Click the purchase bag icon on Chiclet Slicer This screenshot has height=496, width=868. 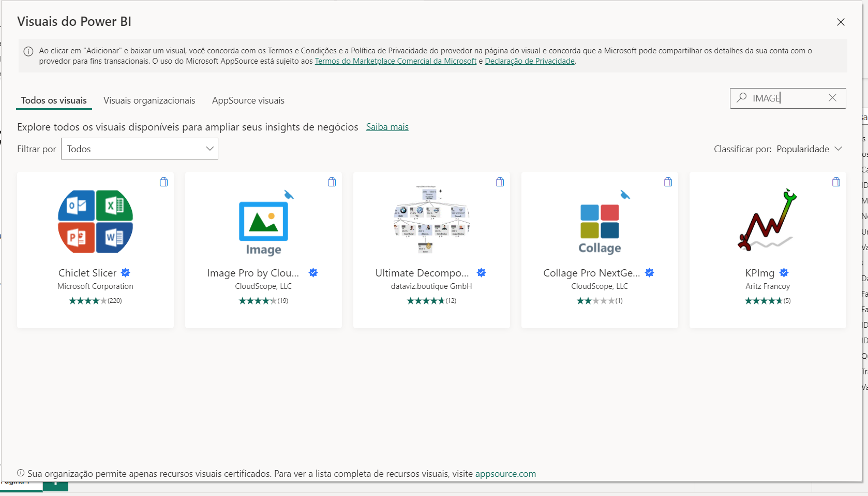[x=164, y=182]
